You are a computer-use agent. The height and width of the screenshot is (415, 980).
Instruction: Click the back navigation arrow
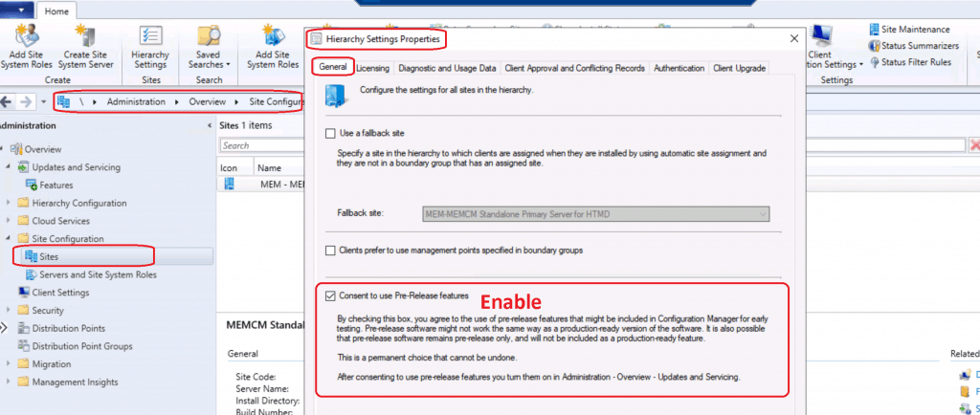(7, 101)
